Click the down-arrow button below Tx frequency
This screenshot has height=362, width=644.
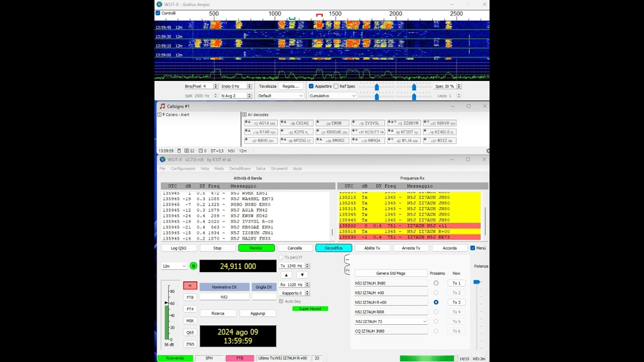[x=302, y=275]
